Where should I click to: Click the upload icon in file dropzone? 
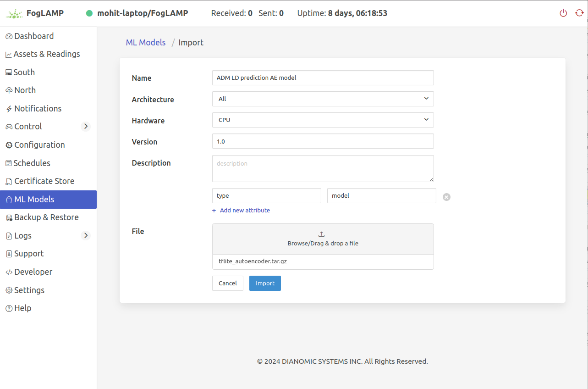(321, 234)
